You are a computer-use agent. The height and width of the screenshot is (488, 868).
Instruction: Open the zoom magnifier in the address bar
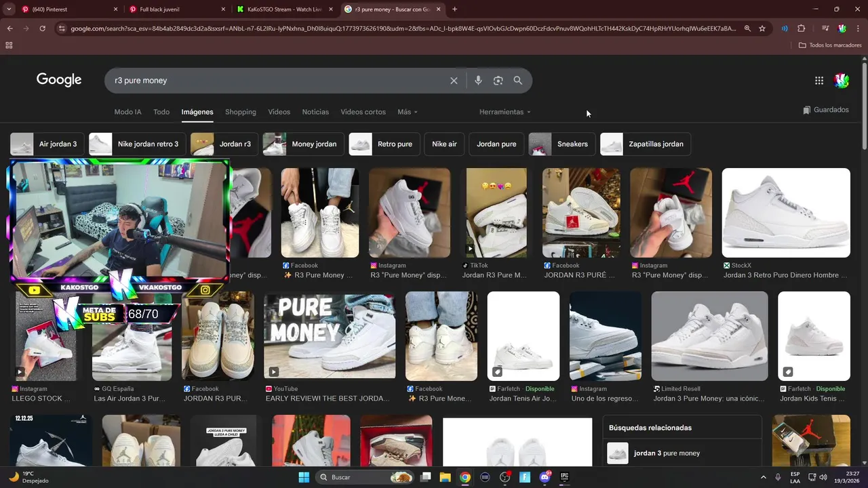click(x=747, y=28)
